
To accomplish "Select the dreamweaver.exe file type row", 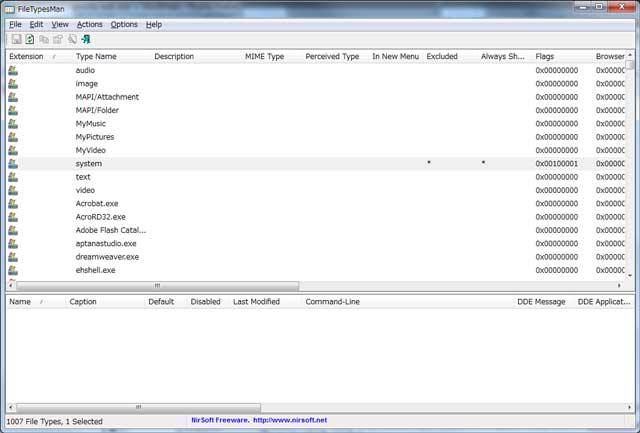I will 107,256.
